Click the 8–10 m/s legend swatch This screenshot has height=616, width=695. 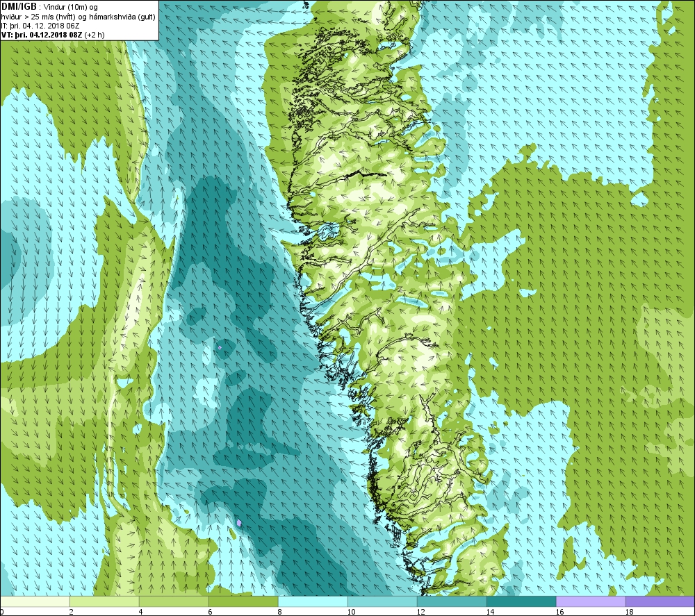[x=313, y=601]
